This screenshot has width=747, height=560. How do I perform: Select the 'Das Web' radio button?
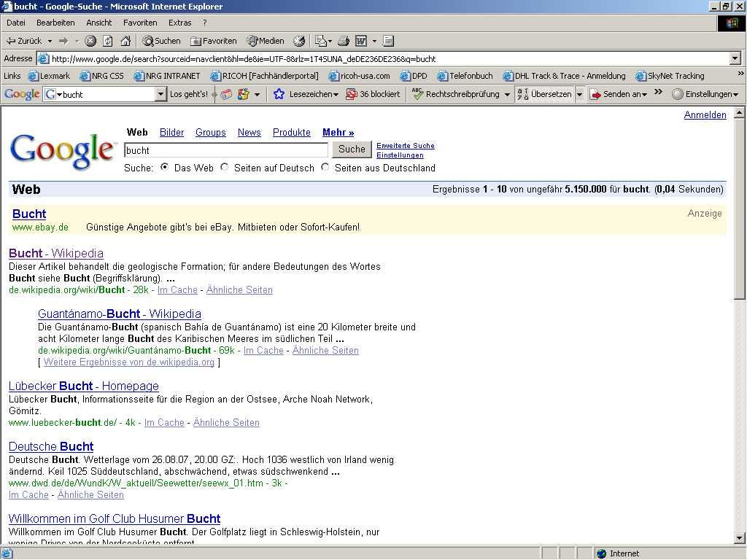point(164,167)
